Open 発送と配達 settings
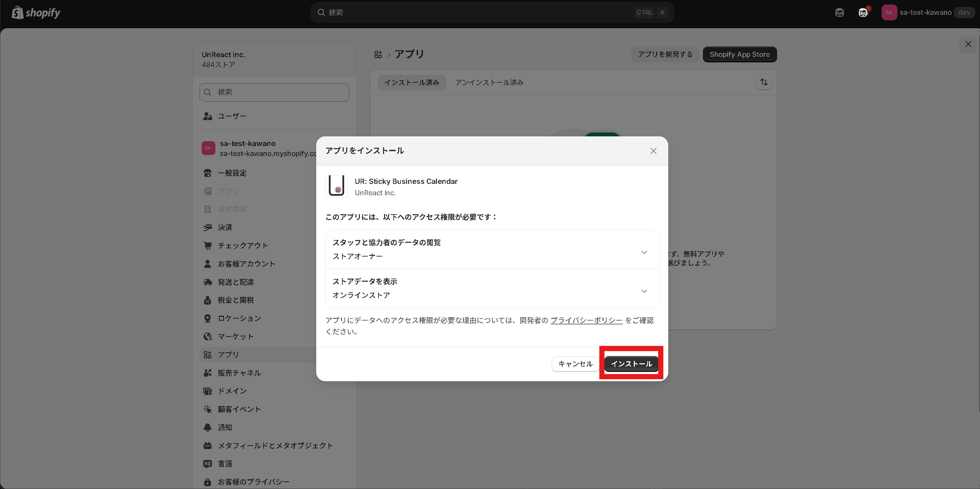 [x=258, y=282]
